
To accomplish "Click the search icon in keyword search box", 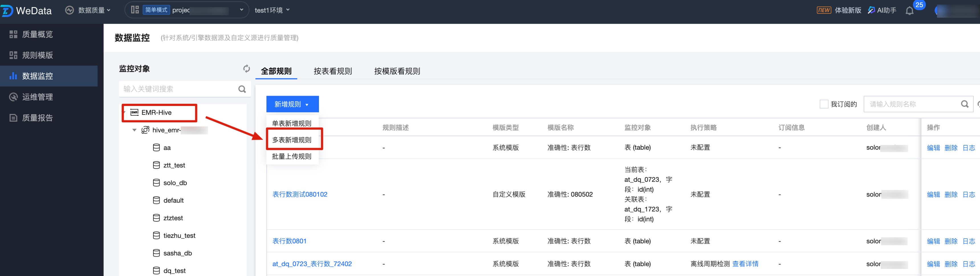I will coord(242,89).
